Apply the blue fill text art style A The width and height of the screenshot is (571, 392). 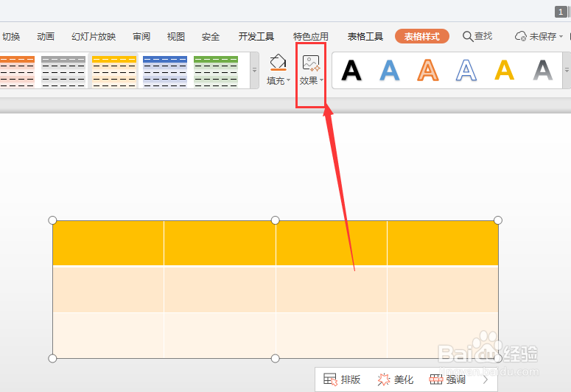[x=390, y=70]
